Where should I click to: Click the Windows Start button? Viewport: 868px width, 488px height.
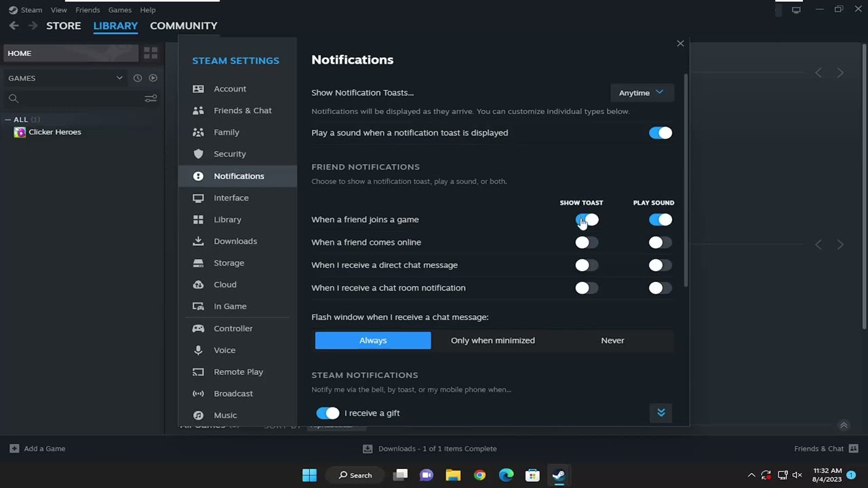[309, 475]
